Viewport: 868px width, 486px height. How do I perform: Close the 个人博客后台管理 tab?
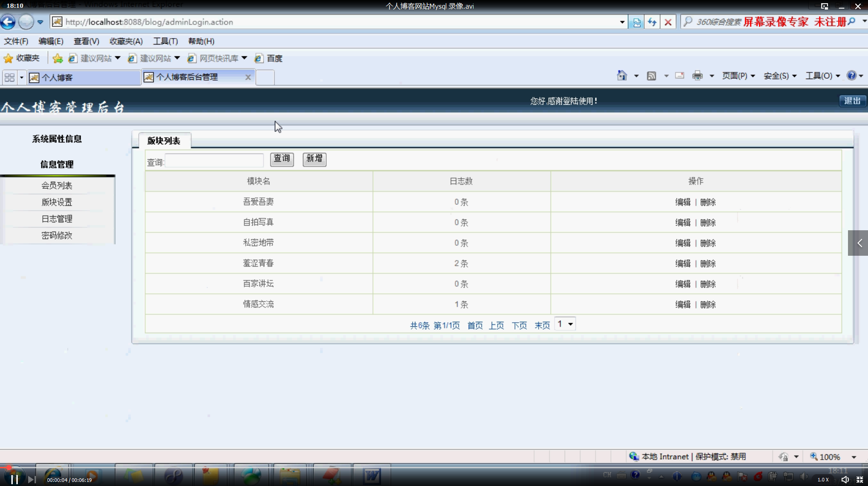(248, 77)
